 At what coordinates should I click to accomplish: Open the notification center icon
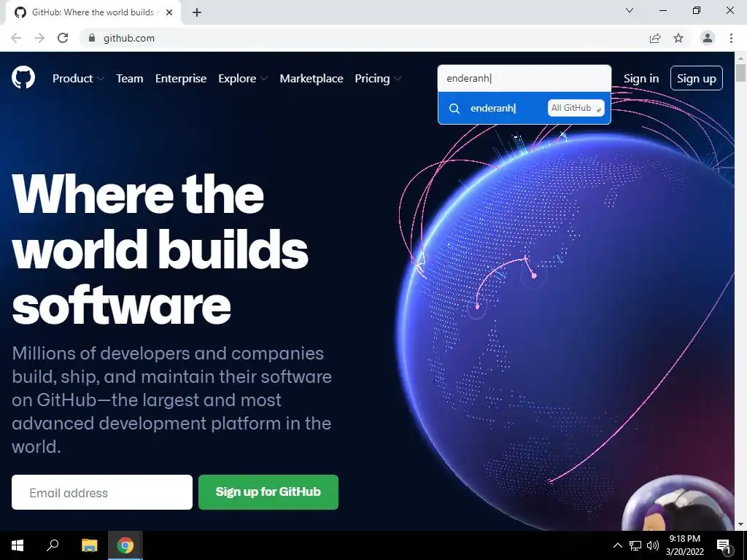pyautogui.click(x=724, y=545)
